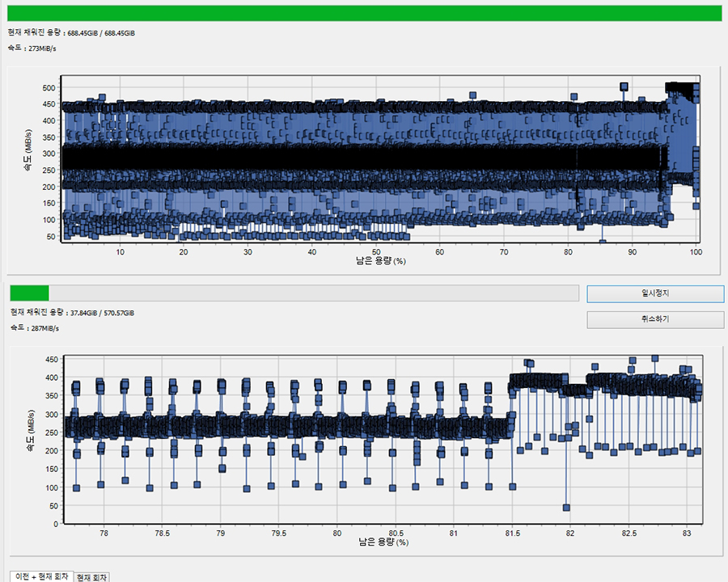Screen dimensions: 728x582
Task: Click the 81.5 tick label on lower x-axis
Action: (511, 533)
